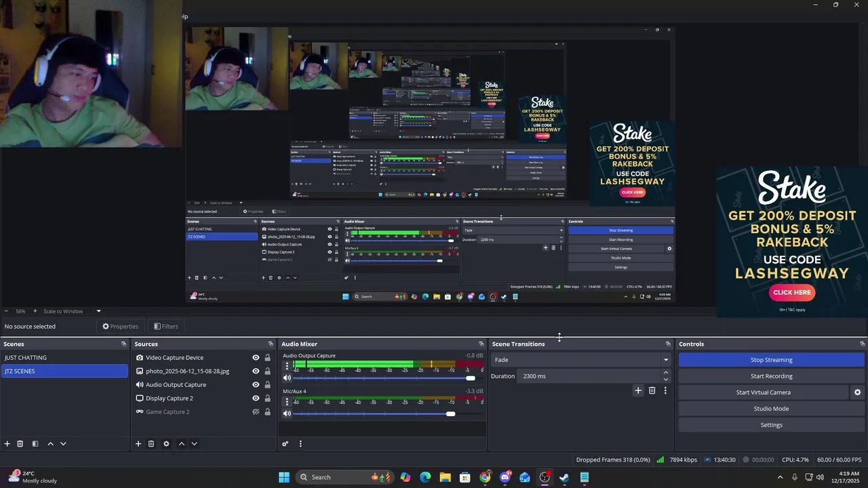Move source down arrow in Sources panel
This screenshot has width=868, height=488.
[194, 444]
